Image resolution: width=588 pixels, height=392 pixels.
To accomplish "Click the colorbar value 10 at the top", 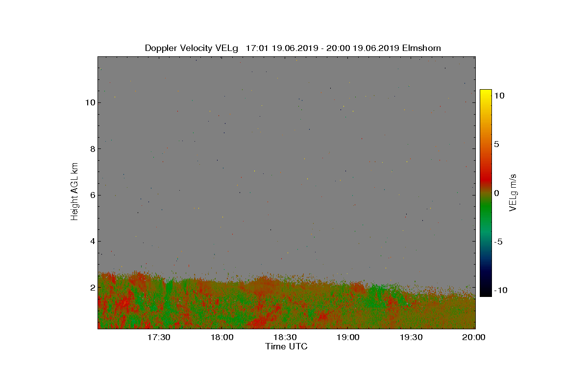I will pyautogui.click(x=499, y=96).
